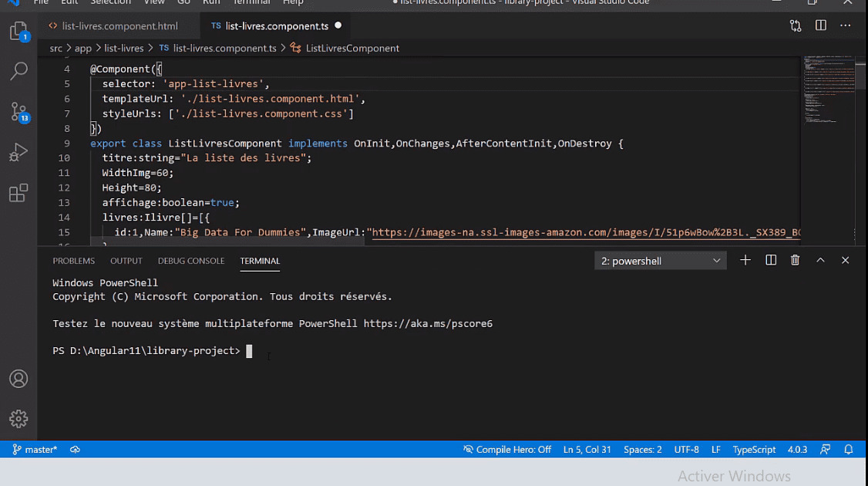Open Source Control view with 13 changes
Screen dimensions: 868x486
[x=19, y=113]
